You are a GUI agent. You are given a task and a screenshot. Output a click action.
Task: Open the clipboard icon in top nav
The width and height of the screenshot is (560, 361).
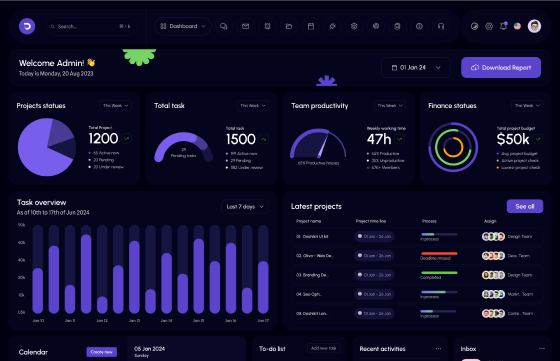tap(398, 26)
